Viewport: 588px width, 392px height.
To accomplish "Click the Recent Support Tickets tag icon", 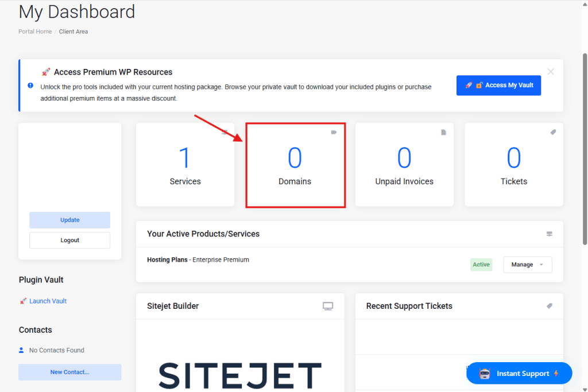I will (550, 306).
